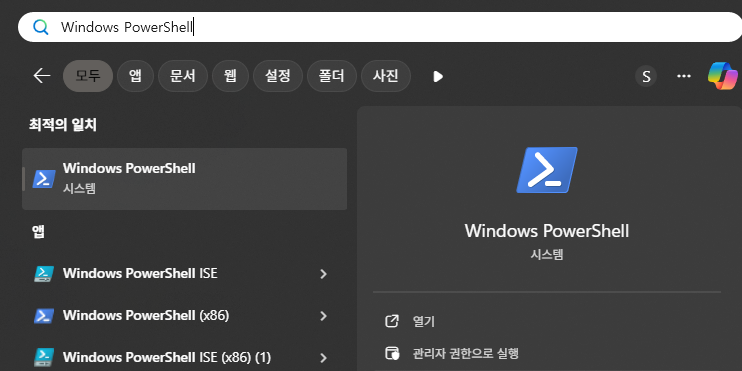Click the admin shield icon
Screen dimensions: 742x371
click(392, 353)
